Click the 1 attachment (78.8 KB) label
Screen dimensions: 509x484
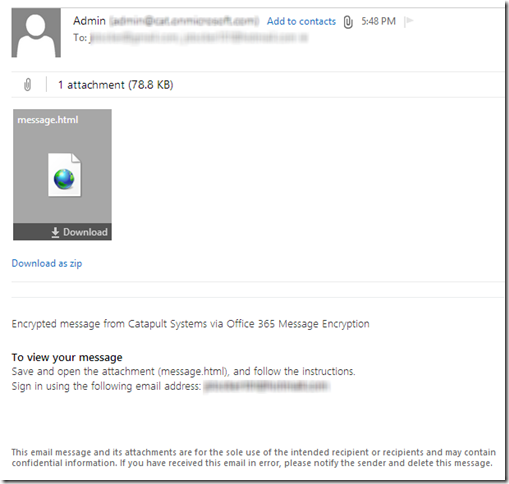pos(116,85)
